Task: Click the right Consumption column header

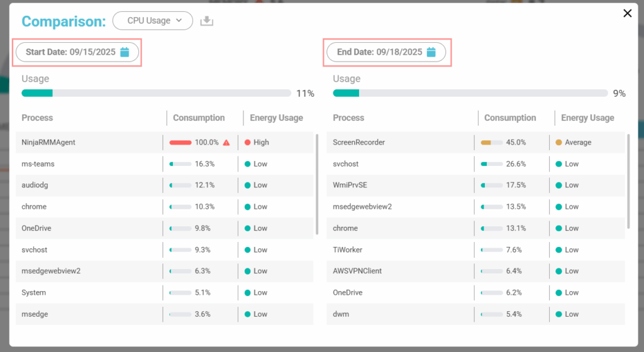Action: pos(510,118)
